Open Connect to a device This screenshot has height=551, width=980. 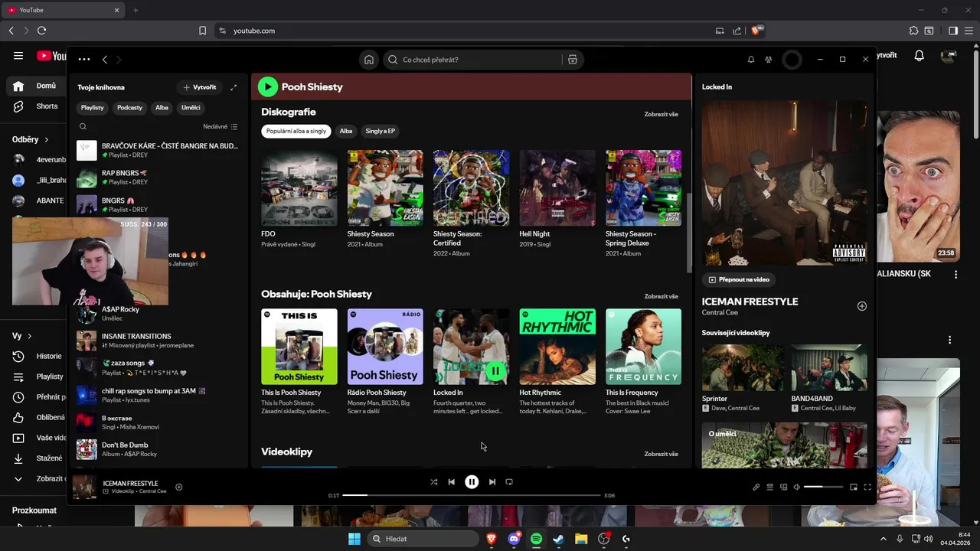pyautogui.click(x=783, y=487)
